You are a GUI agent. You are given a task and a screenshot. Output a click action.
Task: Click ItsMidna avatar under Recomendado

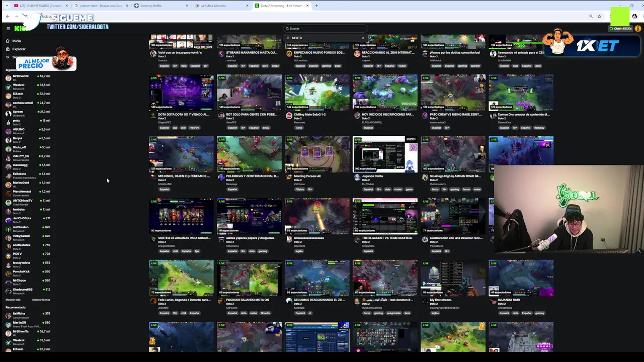8,315
